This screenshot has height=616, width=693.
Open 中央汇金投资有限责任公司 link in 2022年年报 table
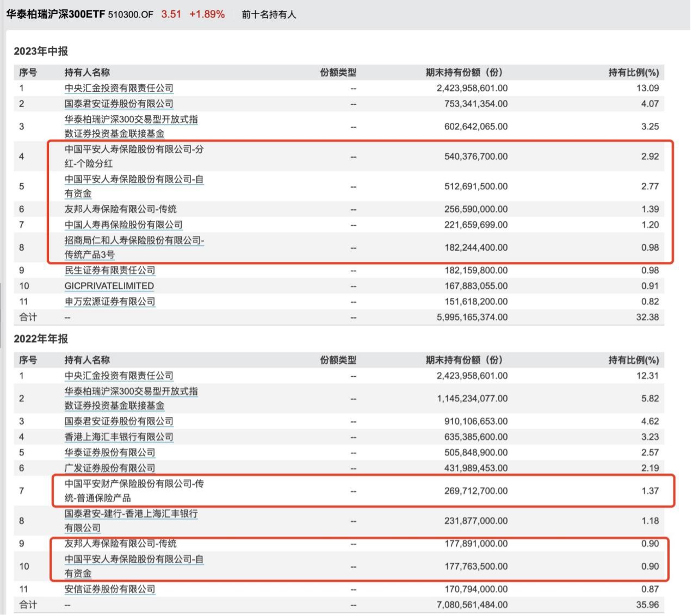pos(119,376)
